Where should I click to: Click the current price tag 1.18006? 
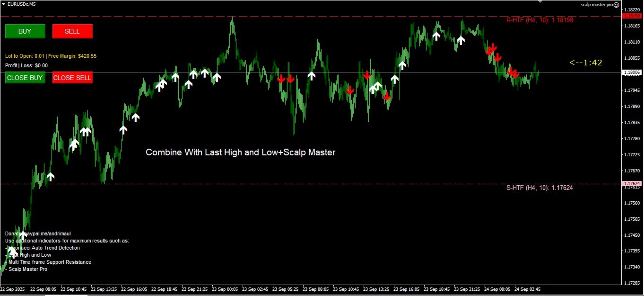click(632, 72)
